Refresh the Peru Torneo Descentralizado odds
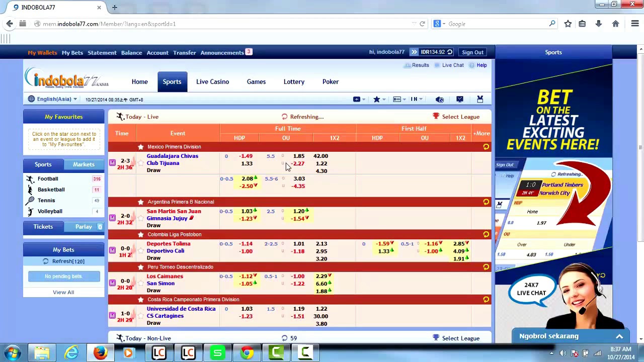 pyautogui.click(x=486, y=267)
